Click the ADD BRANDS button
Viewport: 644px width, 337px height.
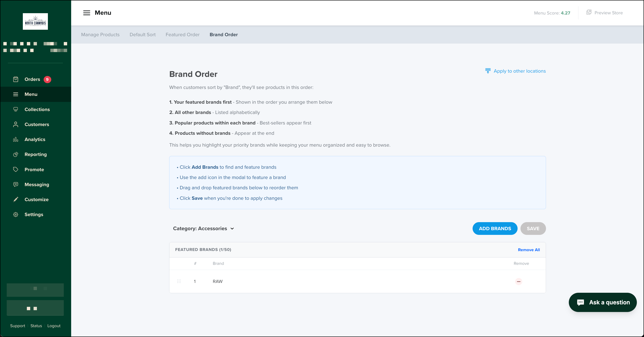point(495,228)
